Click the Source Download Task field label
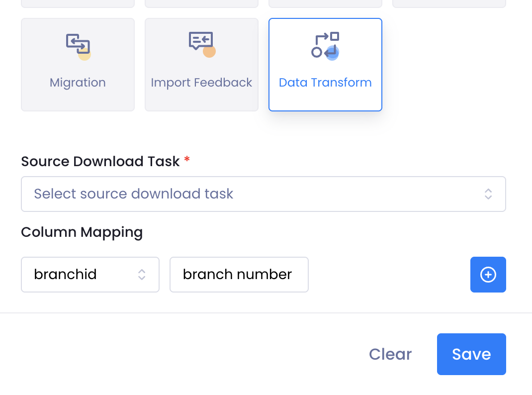This screenshot has height=395, width=532. point(100,161)
